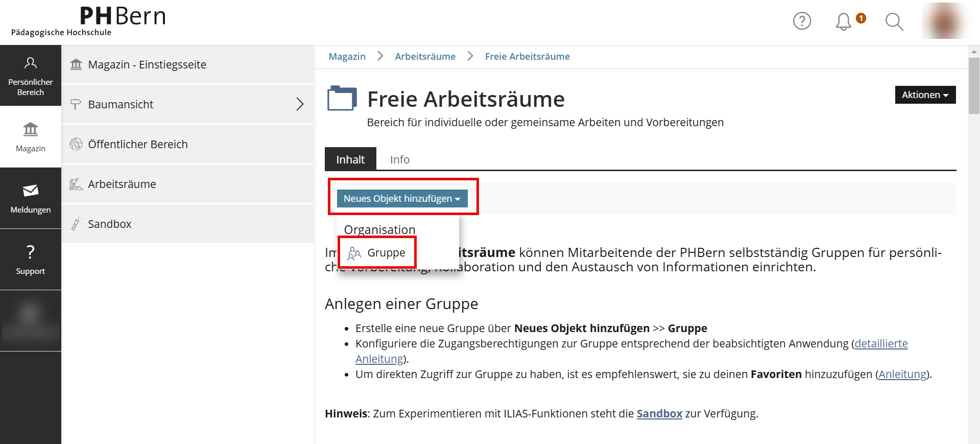Click Arbeitsräume in the breadcrumb
980x444 pixels.
coord(425,56)
